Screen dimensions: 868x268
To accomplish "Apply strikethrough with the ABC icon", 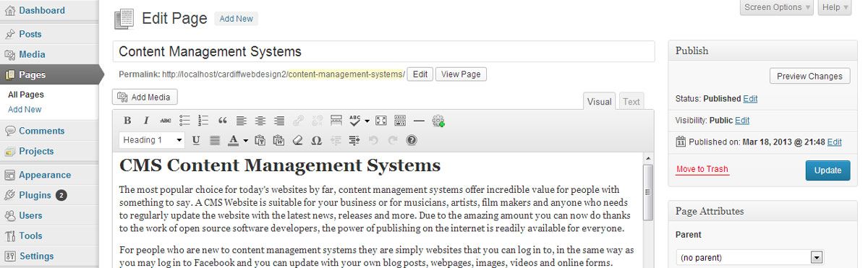I will coord(166,121).
